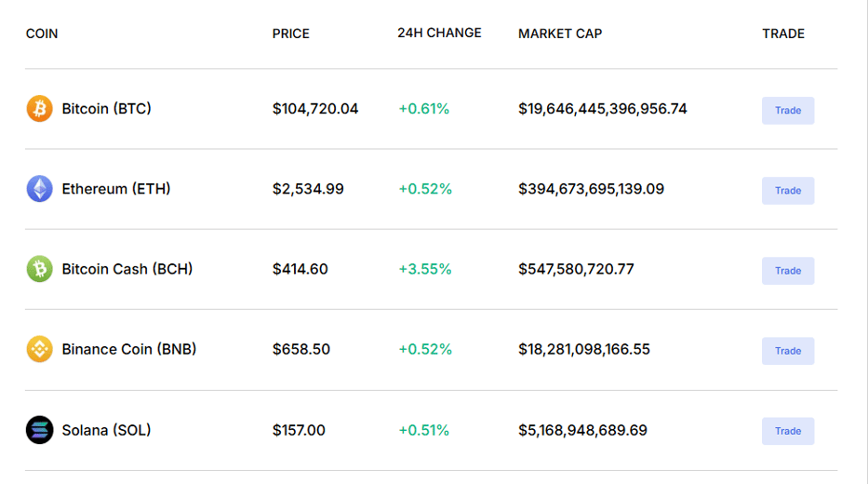
Task: Click the MARKET CAP column header
Action: [x=560, y=34]
